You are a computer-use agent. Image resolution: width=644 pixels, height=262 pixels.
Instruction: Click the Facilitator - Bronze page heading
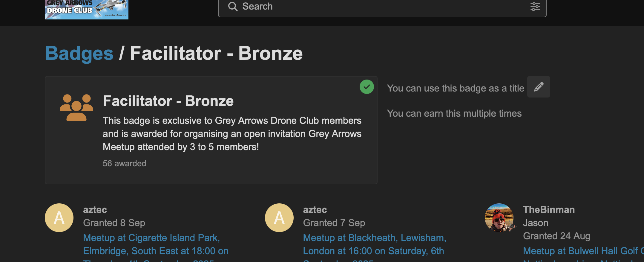point(216,53)
